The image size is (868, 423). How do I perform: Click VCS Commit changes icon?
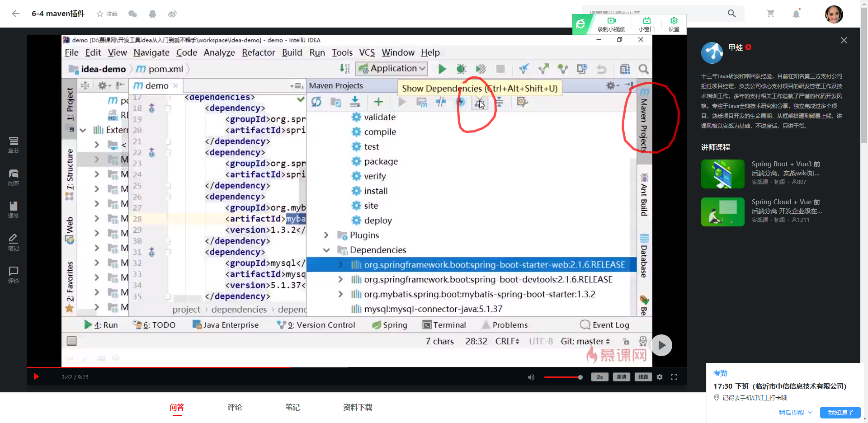click(x=543, y=69)
